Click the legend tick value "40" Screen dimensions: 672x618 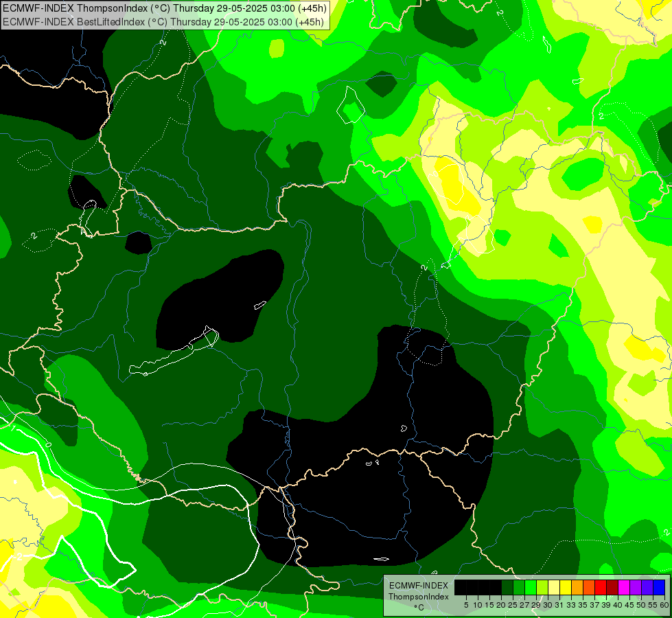point(618,605)
